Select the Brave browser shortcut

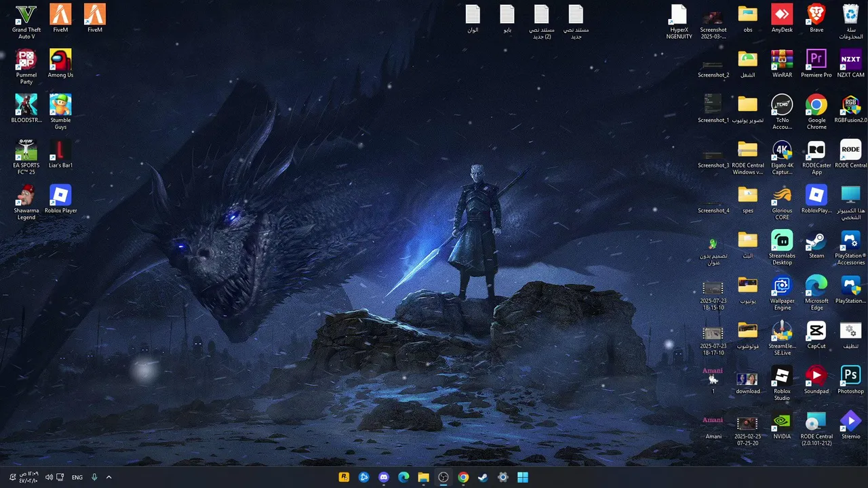click(x=816, y=18)
